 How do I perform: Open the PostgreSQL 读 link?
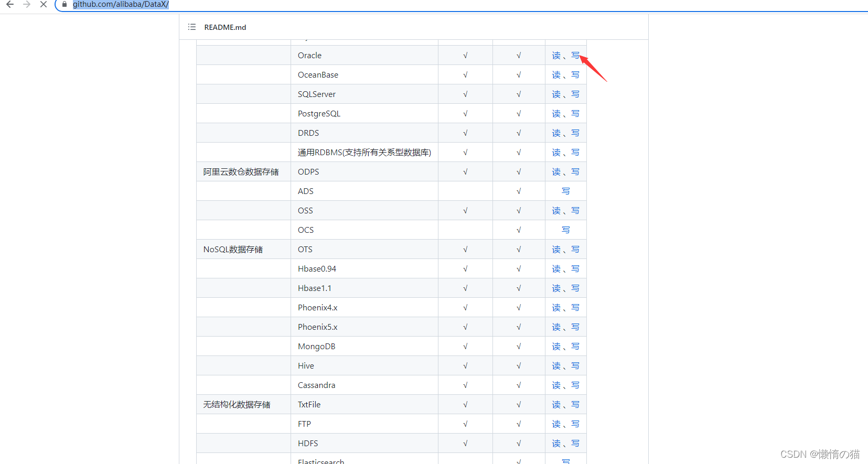coord(556,114)
